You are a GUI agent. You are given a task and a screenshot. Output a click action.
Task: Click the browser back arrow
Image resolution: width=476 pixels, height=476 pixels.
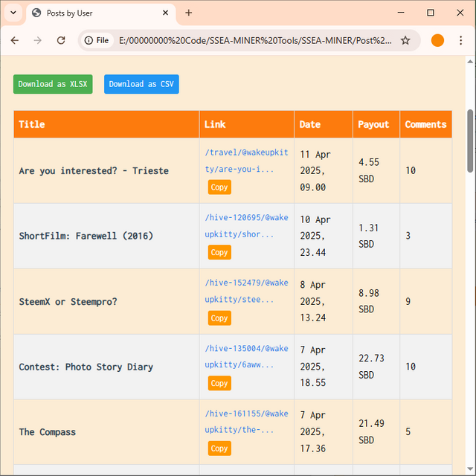click(15, 40)
